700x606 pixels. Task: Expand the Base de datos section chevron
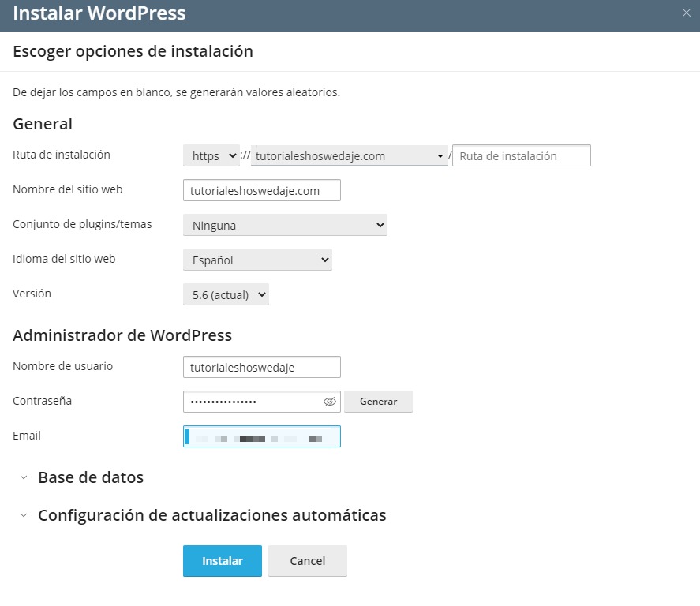tap(24, 477)
